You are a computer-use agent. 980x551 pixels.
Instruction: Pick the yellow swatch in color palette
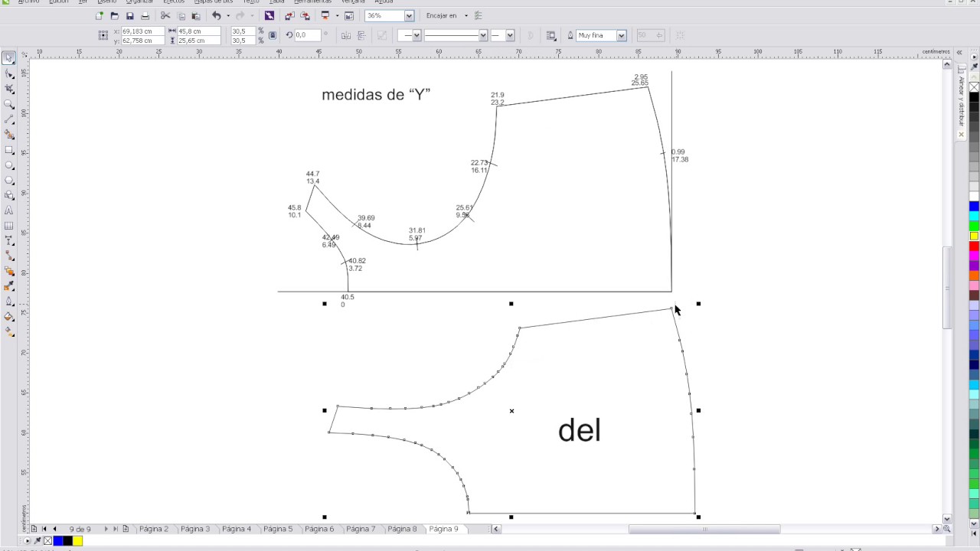974,236
